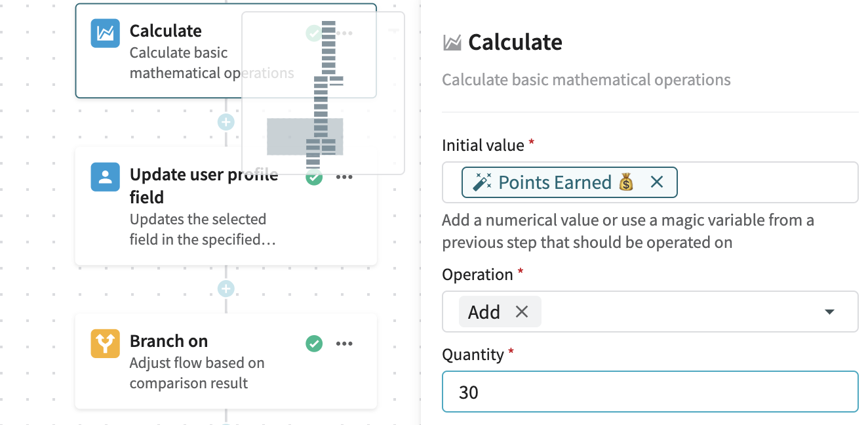
Task: Open the Branch on step more options menu
Action: [x=344, y=343]
